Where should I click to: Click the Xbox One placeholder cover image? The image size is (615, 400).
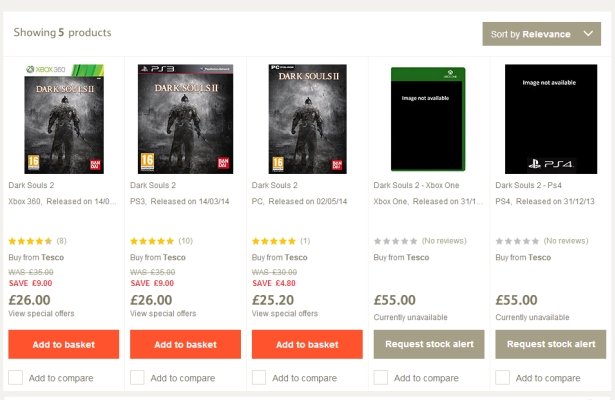[428, 119]
